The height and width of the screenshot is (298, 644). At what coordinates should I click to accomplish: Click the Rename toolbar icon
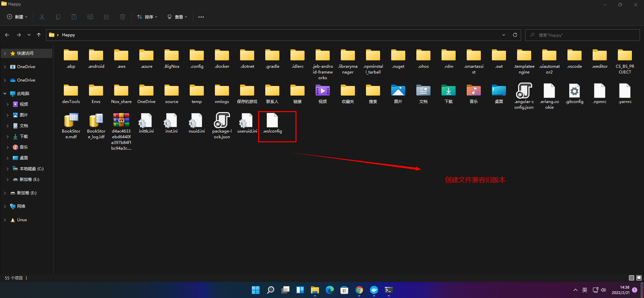click(x=90, y=17)
